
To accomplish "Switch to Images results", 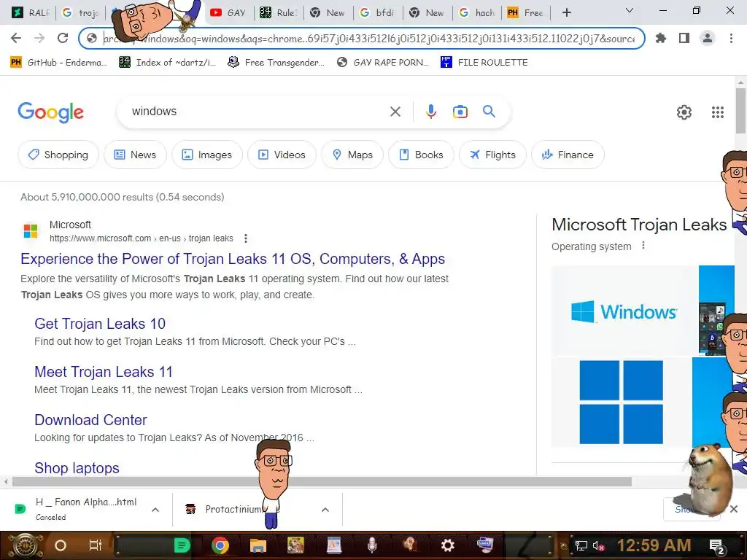I will (207, 155).
